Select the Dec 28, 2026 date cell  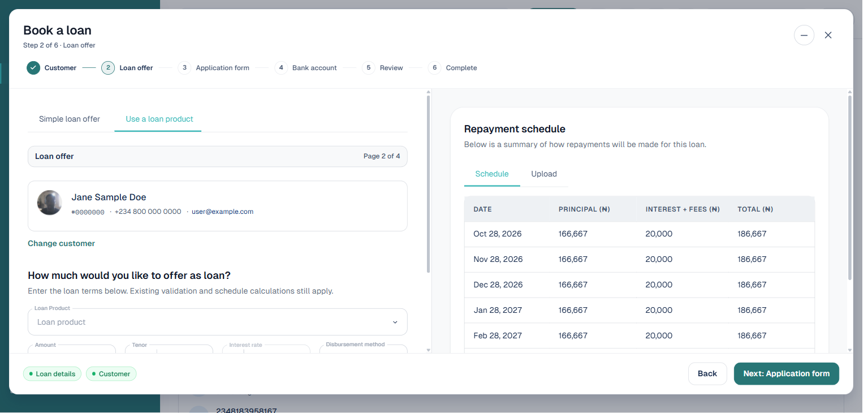498,285
